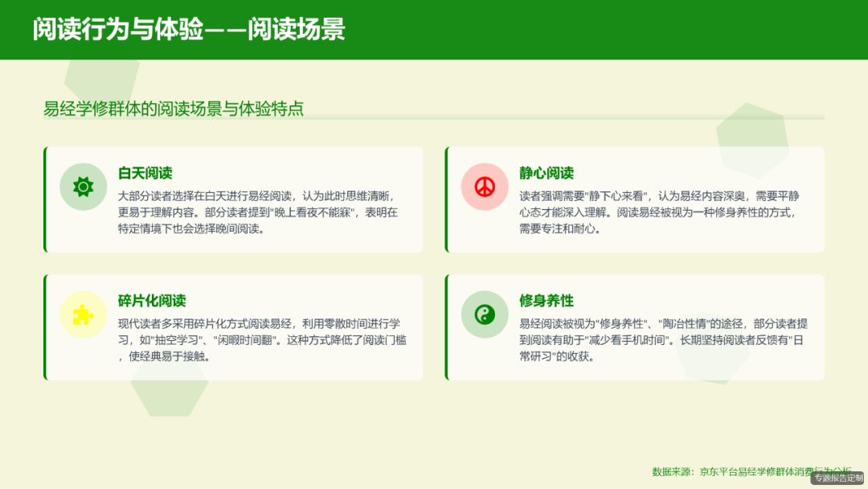Click the pale yellow circle around the puzzle icon
The image size is (868, 489).
(x=84, y=314)
